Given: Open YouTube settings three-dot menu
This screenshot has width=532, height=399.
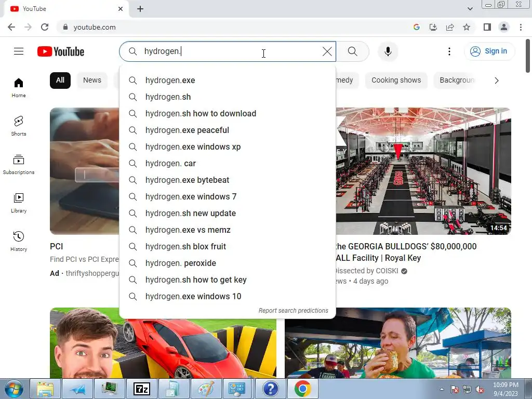Looking at the screenshot, I should pos(449,51).
